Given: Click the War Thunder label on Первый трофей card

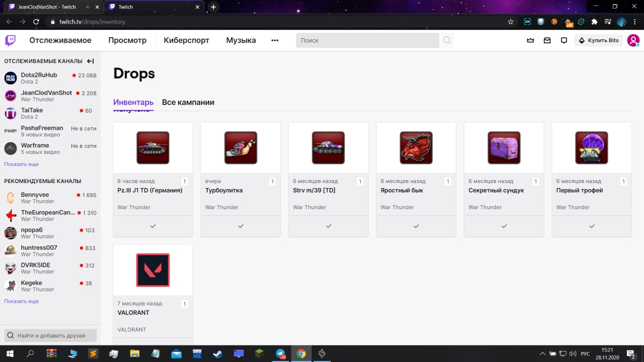Looking at the screenshot, I should 573,207.
